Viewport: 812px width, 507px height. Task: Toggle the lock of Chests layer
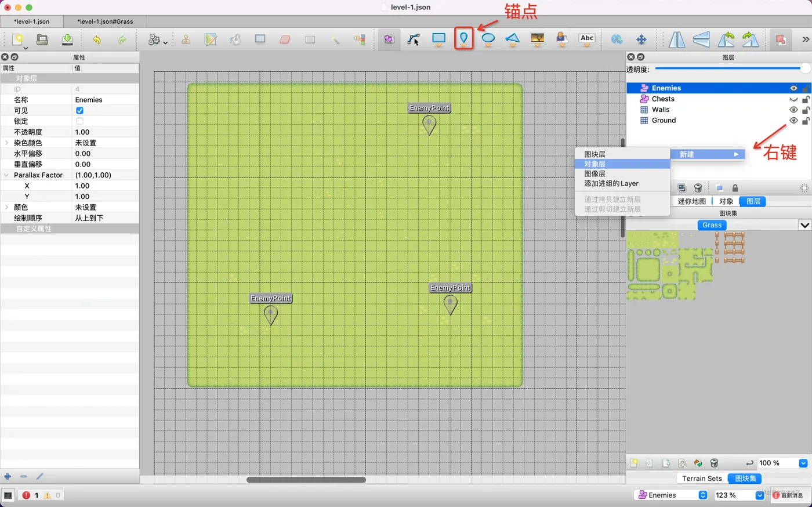tap(806, 99)
